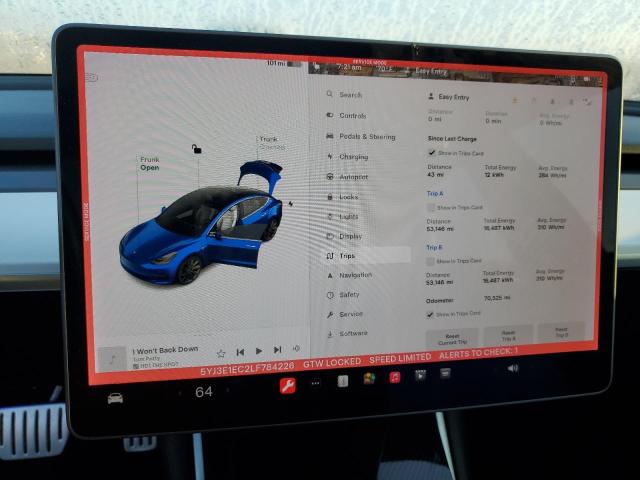The image size is (640, 480).
Task: Tap the album art thumbnail in media player
Action: 112,359
